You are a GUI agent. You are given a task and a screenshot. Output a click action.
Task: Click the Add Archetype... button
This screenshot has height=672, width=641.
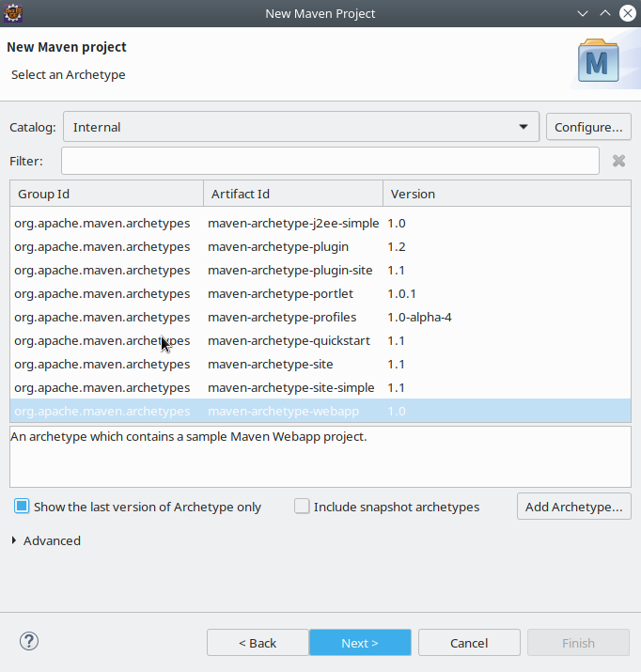[x=573, y=507]
